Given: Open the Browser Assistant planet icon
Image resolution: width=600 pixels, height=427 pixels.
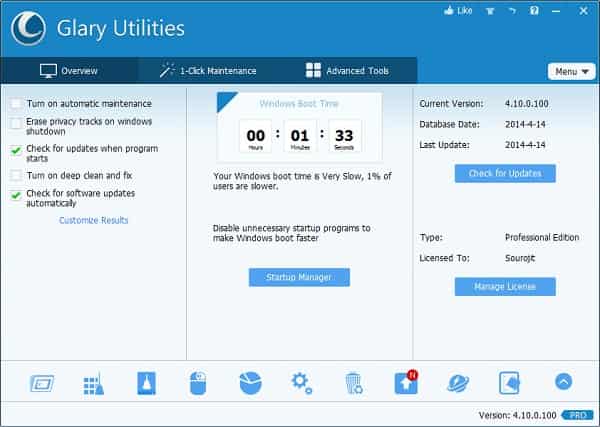Looking at the screenshot, I should coord(458,383).
